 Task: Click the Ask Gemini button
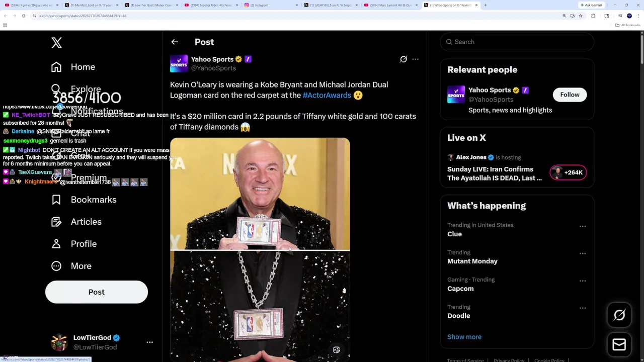pos(591,5)
